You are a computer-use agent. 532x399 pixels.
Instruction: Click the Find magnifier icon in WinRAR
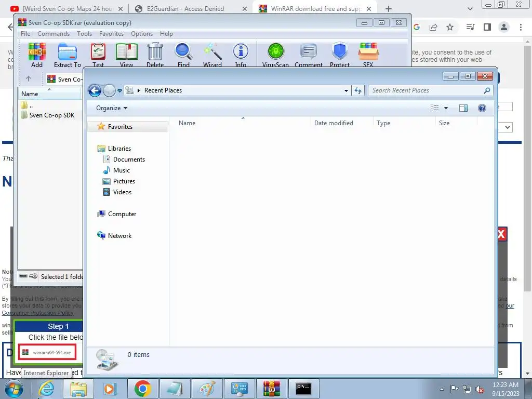coord(183,55)
